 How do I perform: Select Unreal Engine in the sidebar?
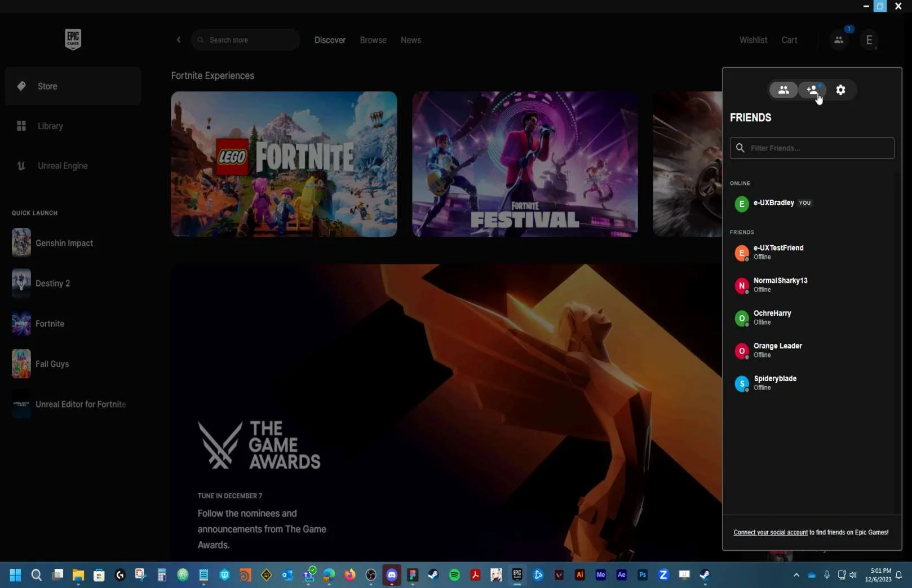73,166
